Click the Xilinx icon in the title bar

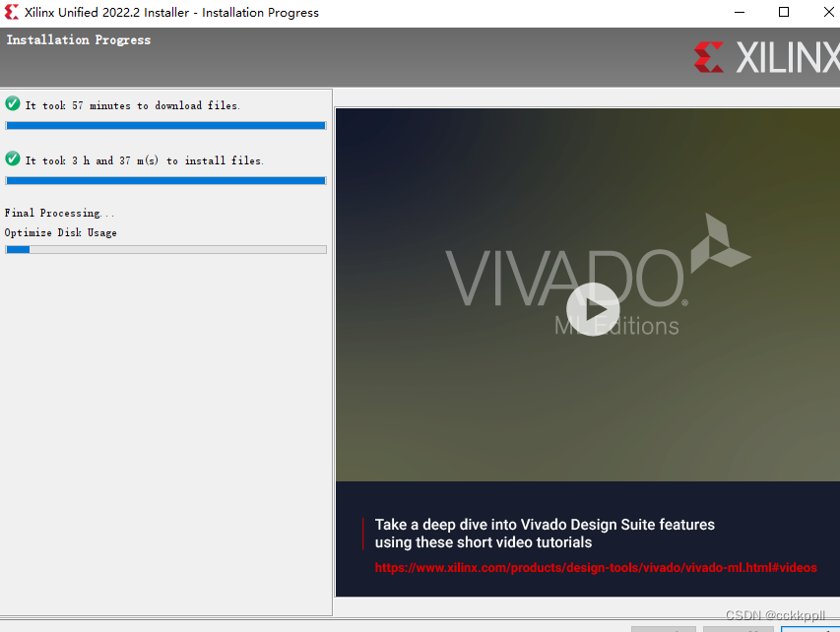(11, 12)
